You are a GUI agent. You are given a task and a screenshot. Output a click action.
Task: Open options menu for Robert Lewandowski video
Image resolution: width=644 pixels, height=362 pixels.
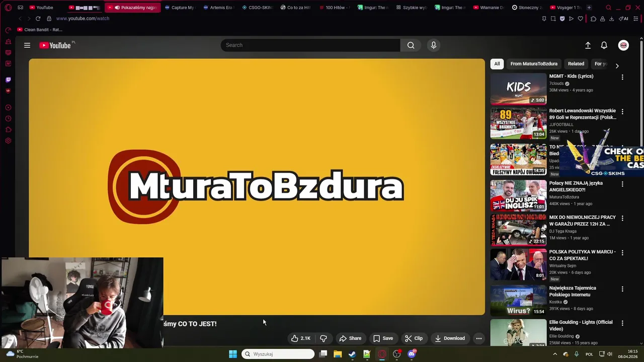[622, 112]
